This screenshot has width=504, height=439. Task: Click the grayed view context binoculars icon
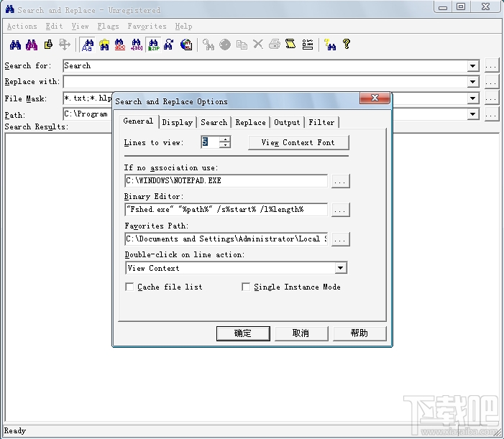[209, 45]
